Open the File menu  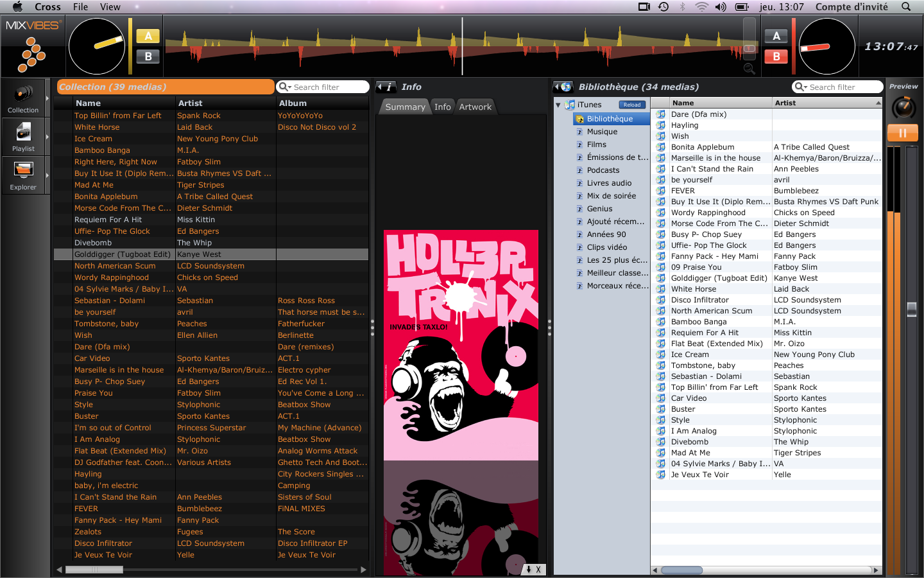[x=81, y=6]
